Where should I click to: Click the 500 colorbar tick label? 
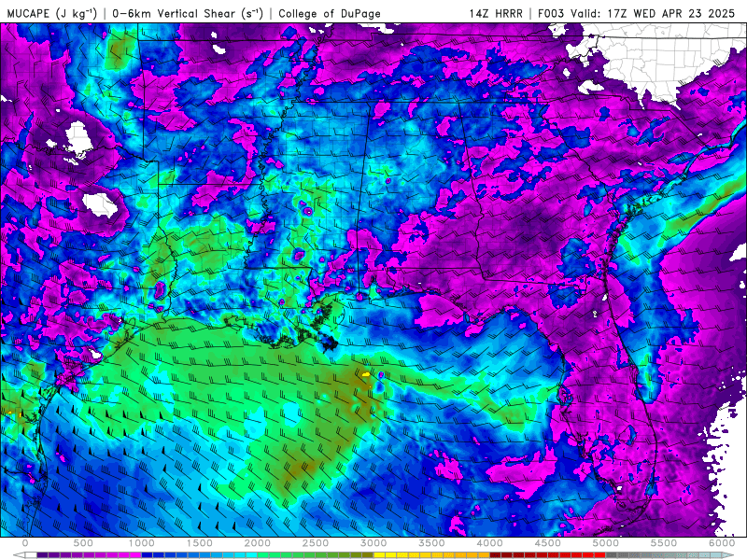(83, 543)
